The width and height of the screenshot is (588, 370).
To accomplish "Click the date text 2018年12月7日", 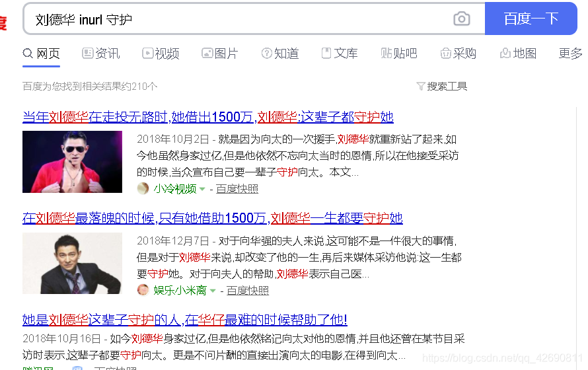I will [x=173, y=241].
